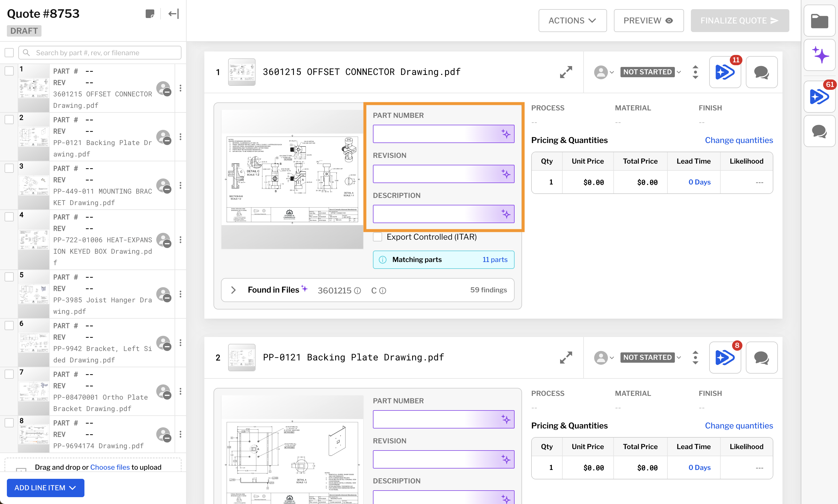Open the sidebar findings icon with 61 badge
838x504 pixels.
point(819,97)
